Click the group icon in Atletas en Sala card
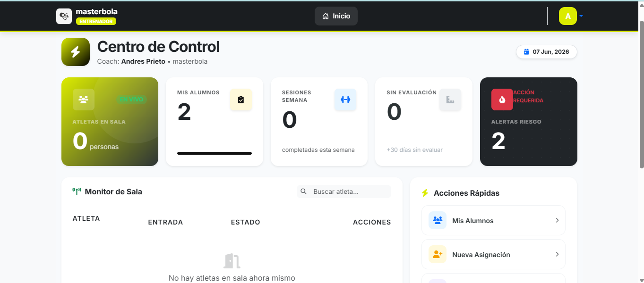Viewport: 644px width, 283px height. 84,100
